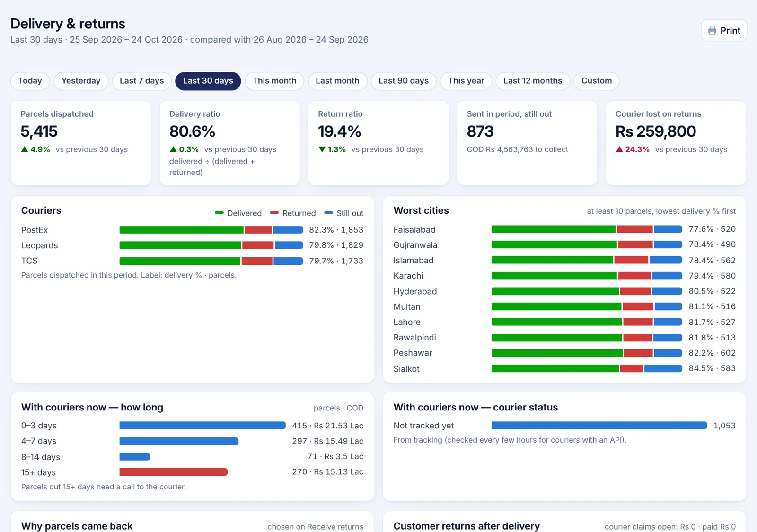The image size is (757, 532).
Task: Click the Faisalabad city row label
Action: (414, 230)
